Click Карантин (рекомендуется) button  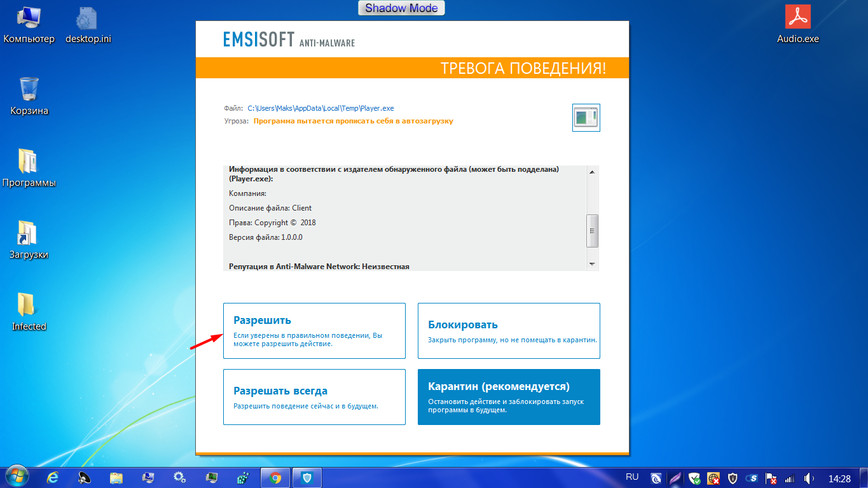[x=509, y=397]
